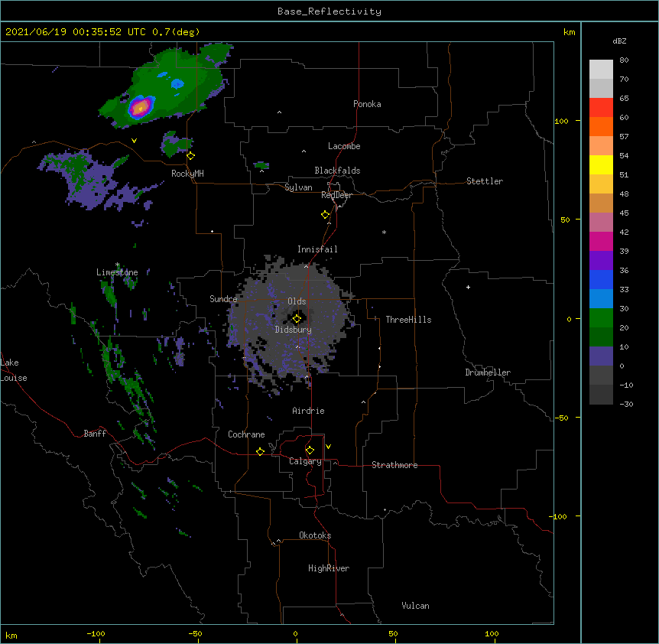Click the Blackfalds label
Screen dimensions: 659x644
[x=337, y=171]
